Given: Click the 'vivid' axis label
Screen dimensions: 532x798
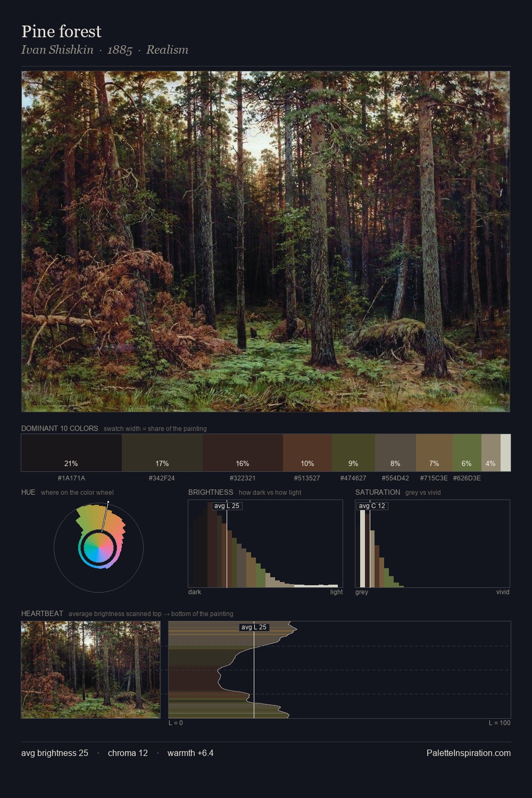Looking at the screenshot, I should 503,592.
